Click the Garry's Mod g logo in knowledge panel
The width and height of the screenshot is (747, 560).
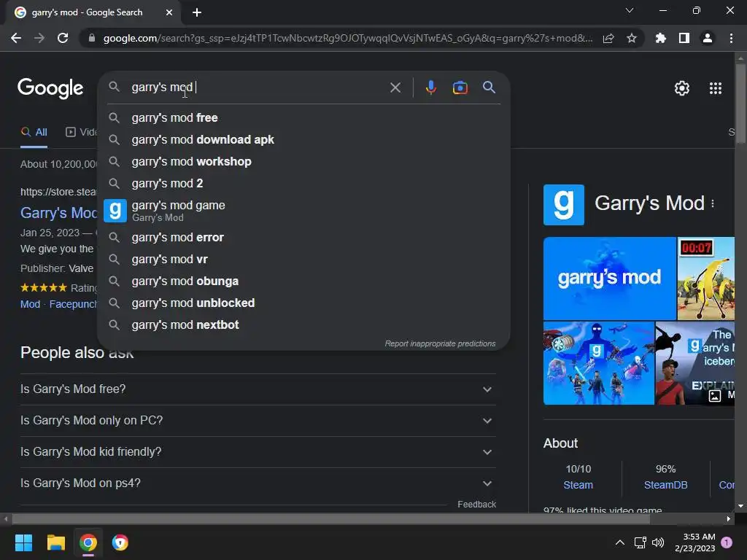(564, 205)
